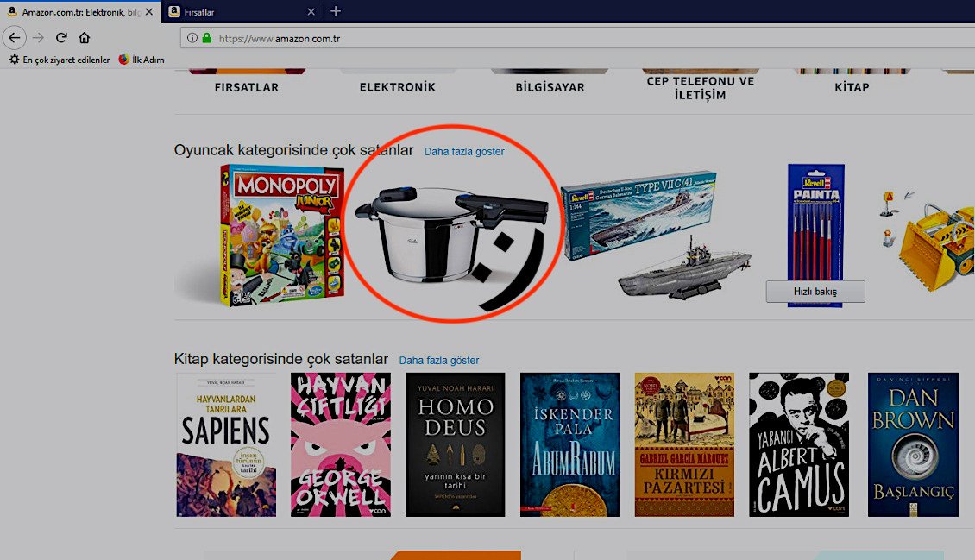Open the Homo Deus book cover
The height and width of the screenshot is (560, 975).
pyautogui.click(x=456, y=444)
